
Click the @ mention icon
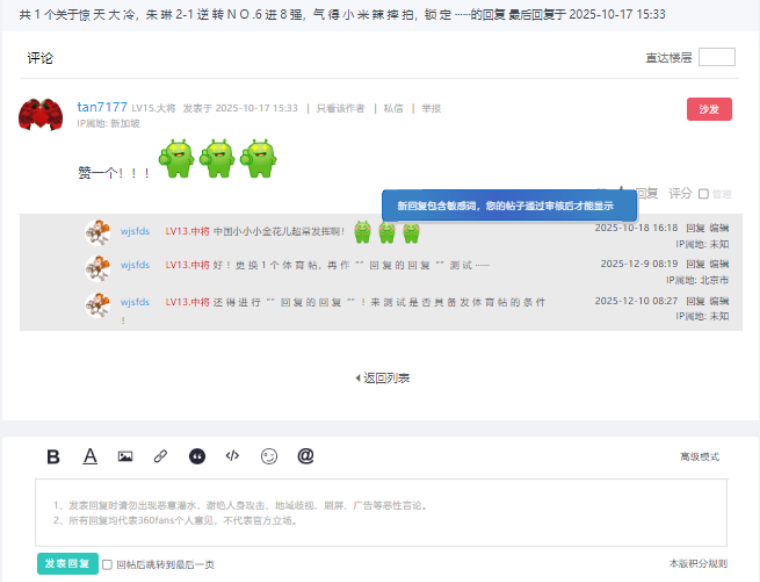click(306, 456)
